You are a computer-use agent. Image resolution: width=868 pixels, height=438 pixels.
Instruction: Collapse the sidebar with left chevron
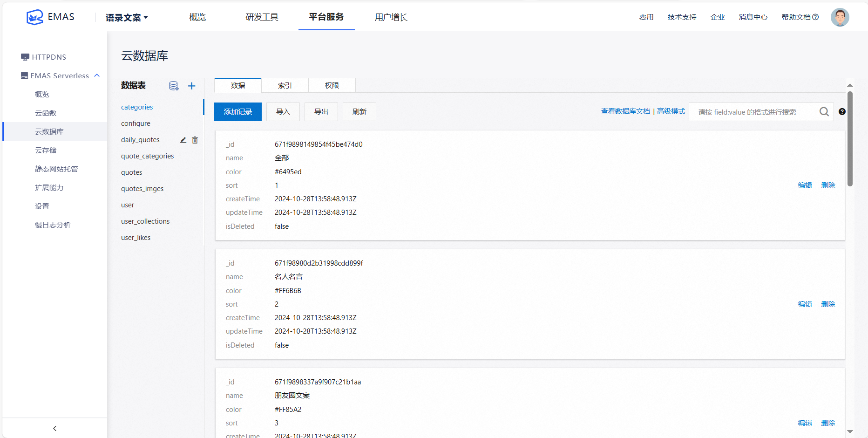(55, 428)
